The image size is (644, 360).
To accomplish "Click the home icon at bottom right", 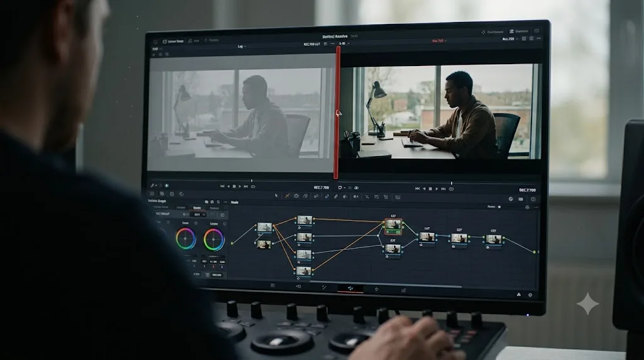I will tap(519, 295).
